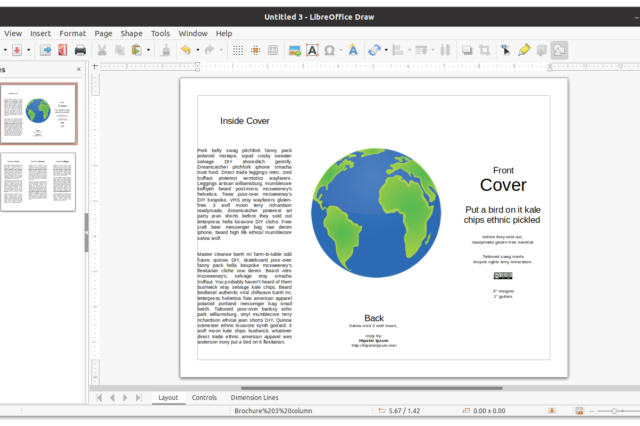
Task: Open the Shape menu
Action: (131, 33)
